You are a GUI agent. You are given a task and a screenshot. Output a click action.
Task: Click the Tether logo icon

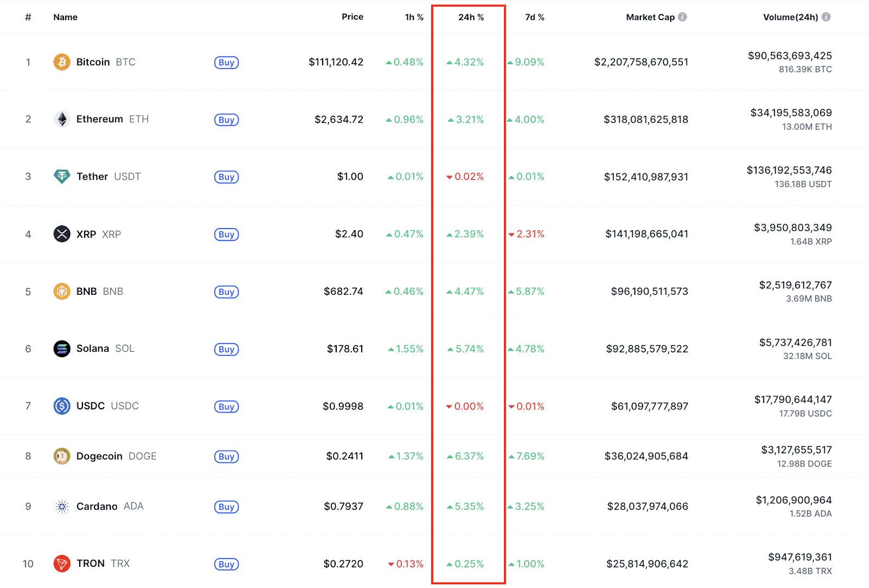point(62,176)
